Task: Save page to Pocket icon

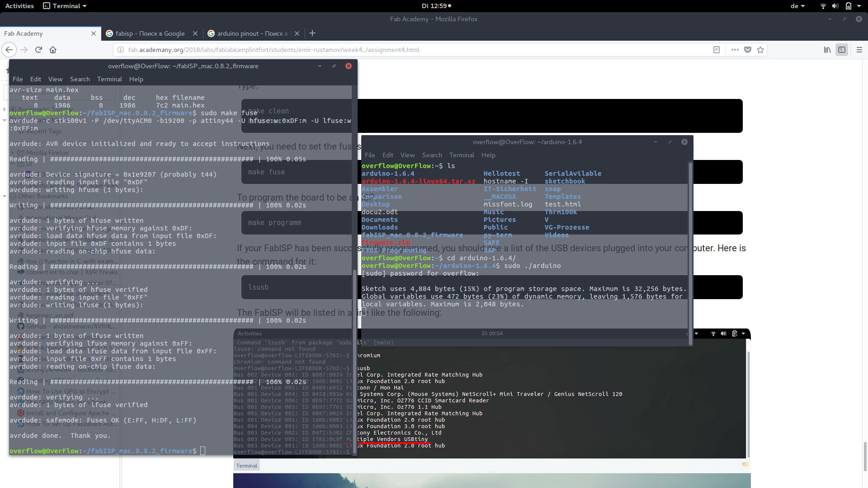Action: click(748, 50)
